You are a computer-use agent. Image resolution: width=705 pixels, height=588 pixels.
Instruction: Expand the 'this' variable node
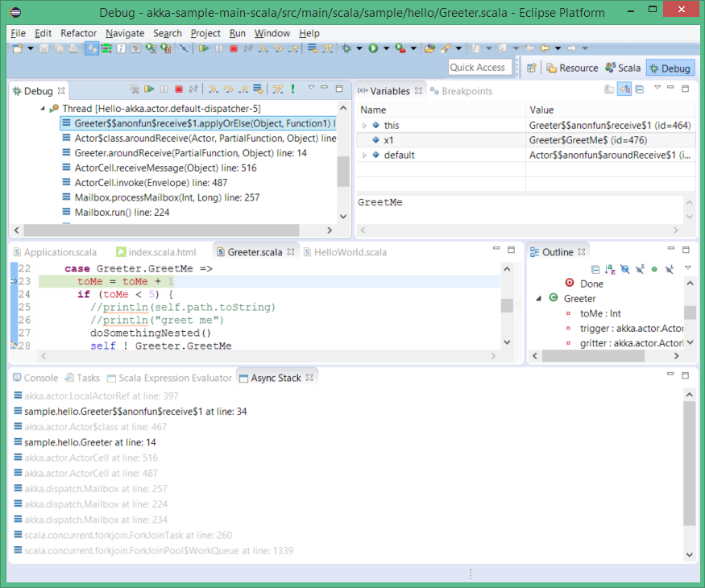pos(364,126)
